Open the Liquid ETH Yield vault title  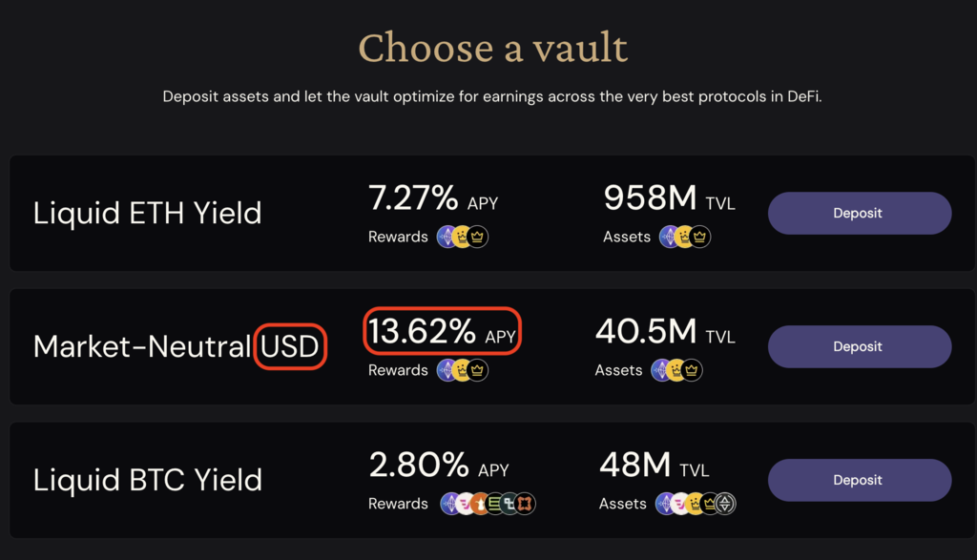(x=147, y=213)
